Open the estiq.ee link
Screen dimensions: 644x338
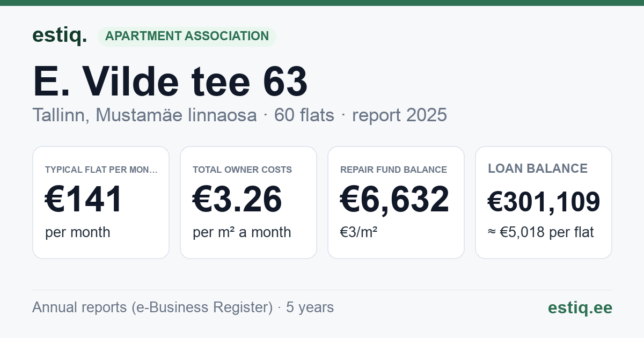(580, 308)
